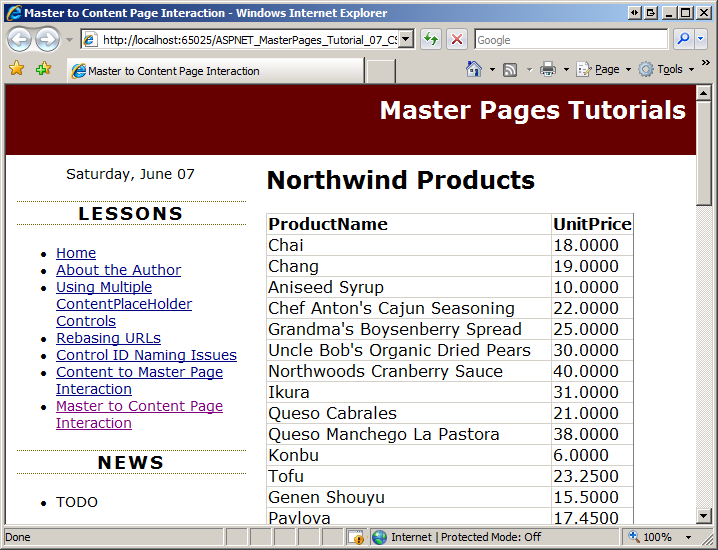Click the red Stop loading icon

click(x=457, y=40)
